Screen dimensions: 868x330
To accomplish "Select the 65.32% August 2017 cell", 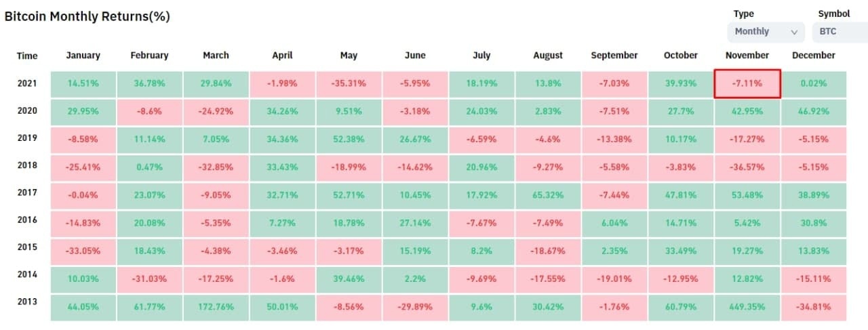I will pyautogui.click(x=548, y=195).
